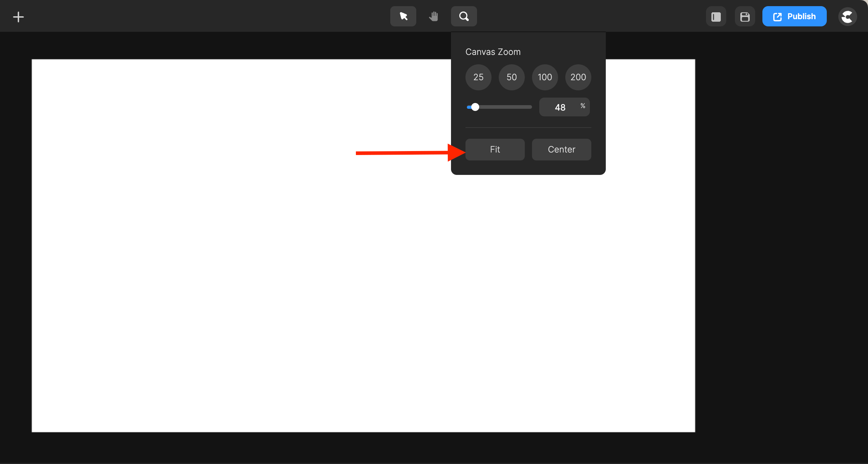868x464 pixels.
Task: Set canvas zoom to 25 percent
Action: (x=478, y=77)
